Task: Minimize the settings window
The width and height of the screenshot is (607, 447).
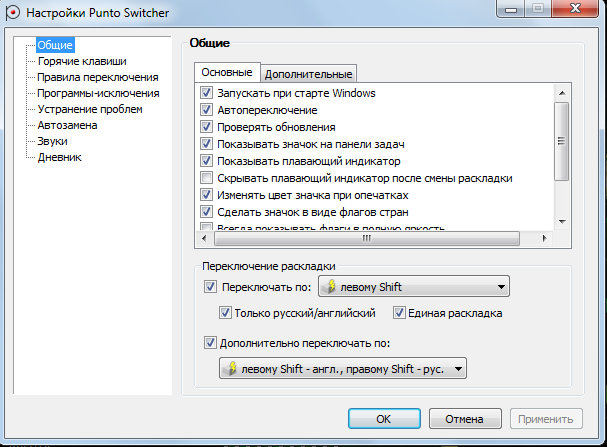Action: pyautogui.click(x=511, y=9)
